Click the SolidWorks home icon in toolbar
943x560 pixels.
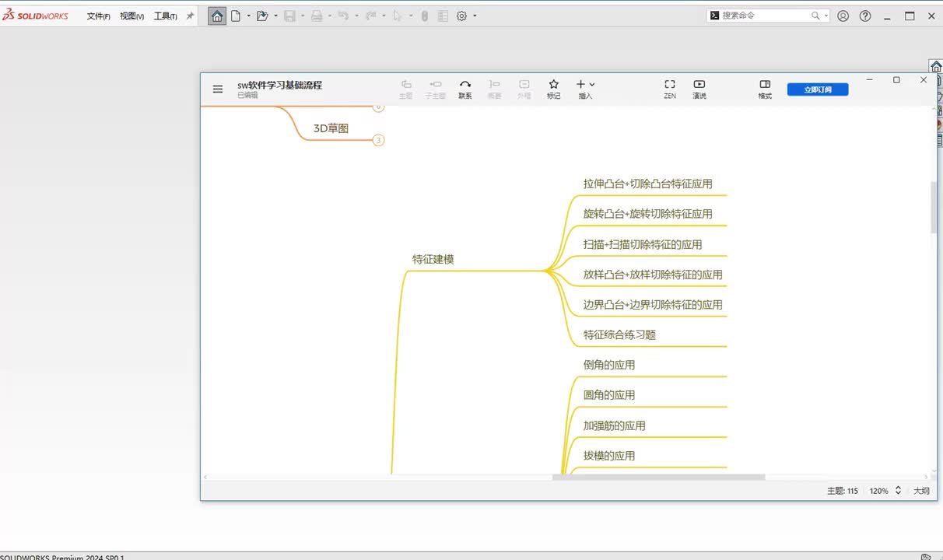tap(217, 16)
